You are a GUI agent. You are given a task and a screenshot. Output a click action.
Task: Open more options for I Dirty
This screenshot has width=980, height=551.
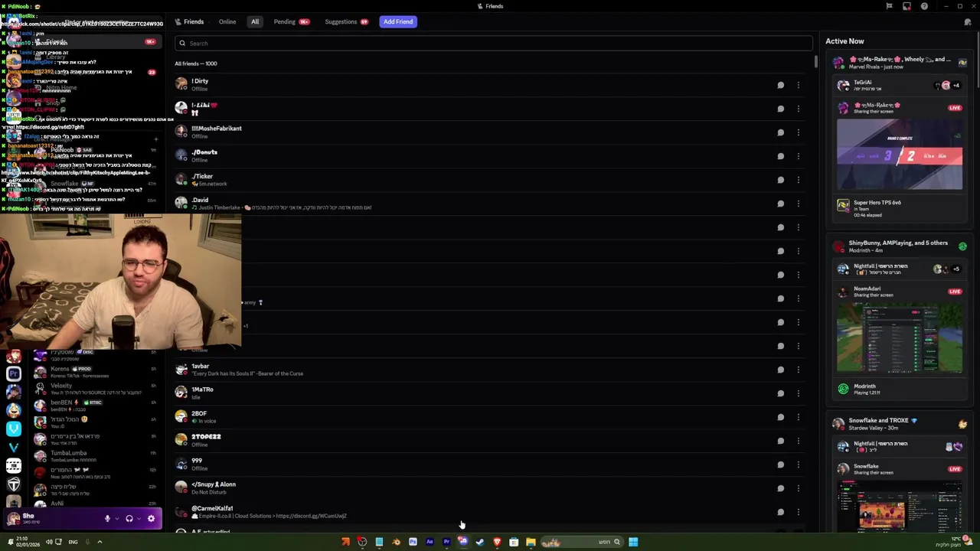[x=798, y=85]
